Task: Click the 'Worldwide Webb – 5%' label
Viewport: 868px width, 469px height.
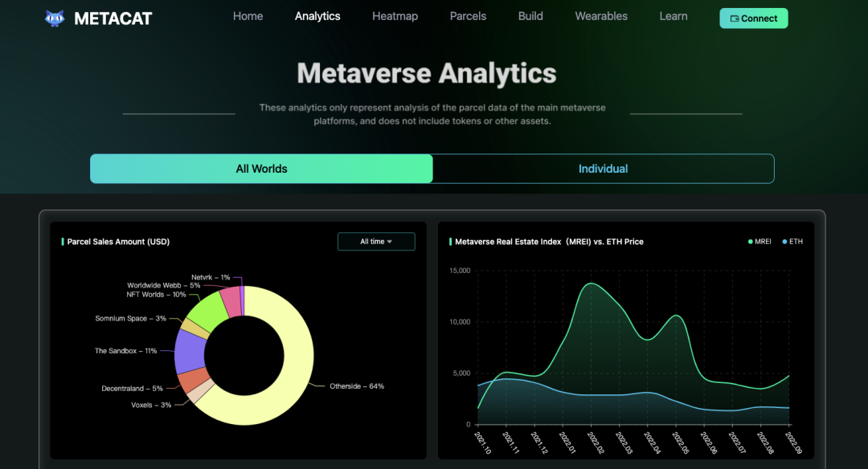Action: click(x=164, y=286)
